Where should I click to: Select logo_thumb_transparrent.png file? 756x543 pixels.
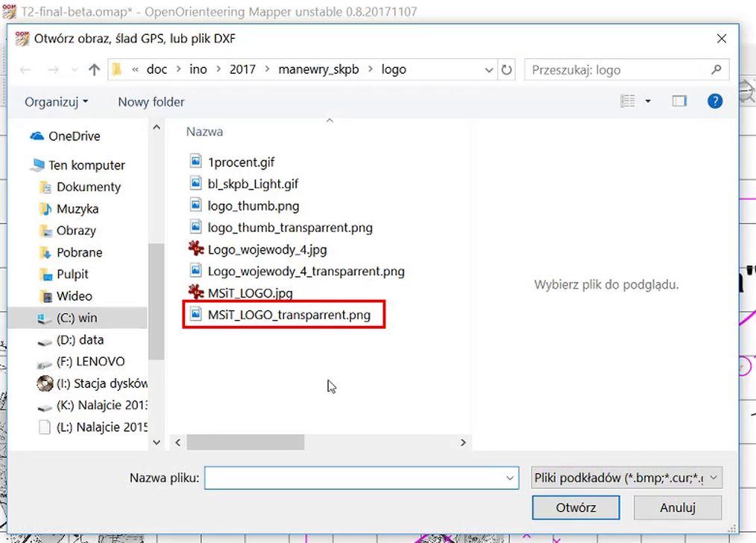(290, 227)
